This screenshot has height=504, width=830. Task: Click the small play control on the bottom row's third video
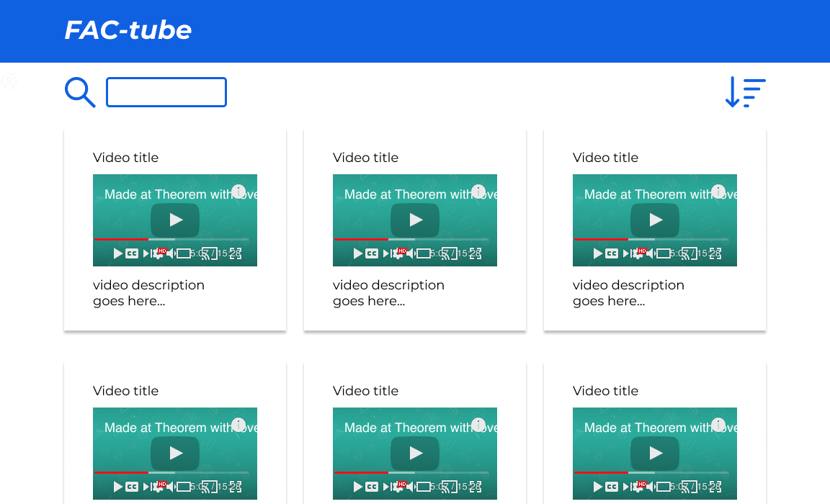[x=597, y=487]
